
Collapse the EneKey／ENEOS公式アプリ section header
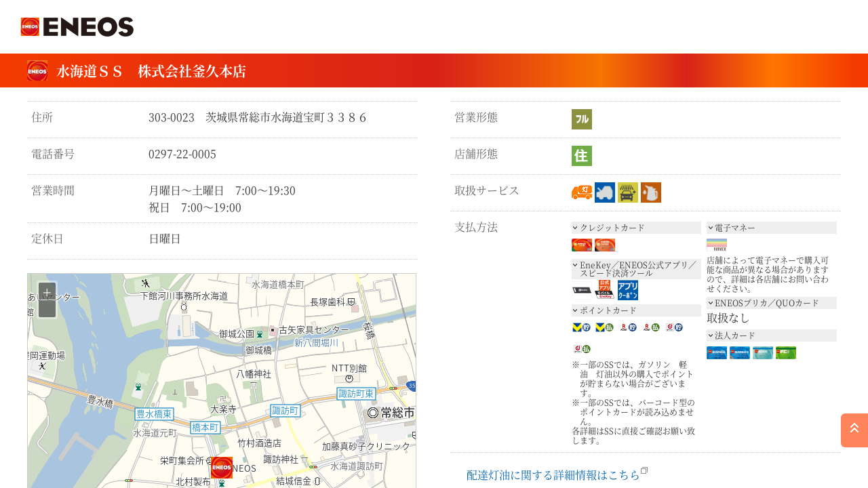point(636,269)
